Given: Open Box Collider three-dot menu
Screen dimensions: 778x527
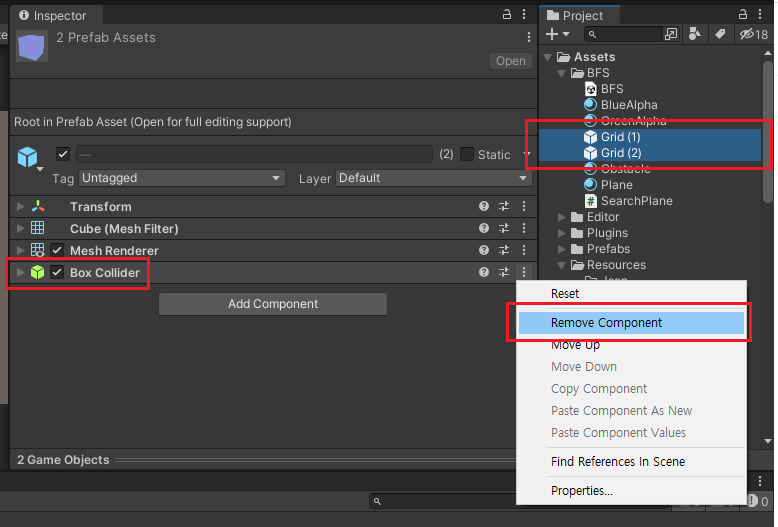Looking at the screenshot, I should tap(524, 272).
